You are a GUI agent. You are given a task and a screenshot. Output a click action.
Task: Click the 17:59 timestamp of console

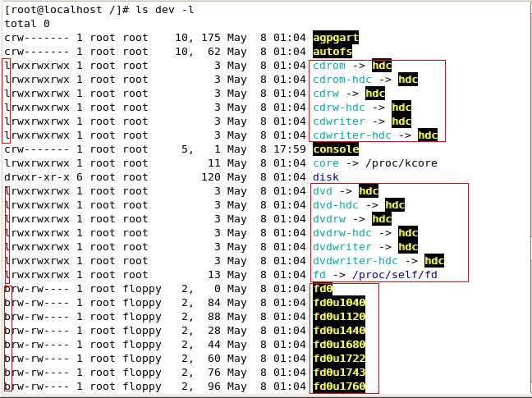click(290, 149)
